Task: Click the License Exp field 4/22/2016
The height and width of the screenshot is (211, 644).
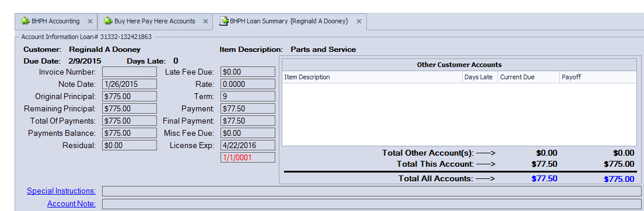Action: pyautogui.click(x=248, y=145)
